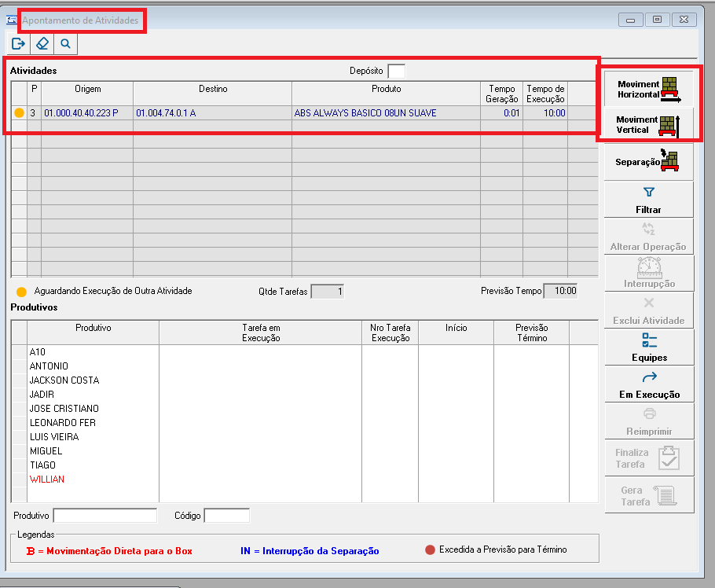Click Exclui Atividade button
The height and width of the screenshot is (588, 715).
[648, 311]
